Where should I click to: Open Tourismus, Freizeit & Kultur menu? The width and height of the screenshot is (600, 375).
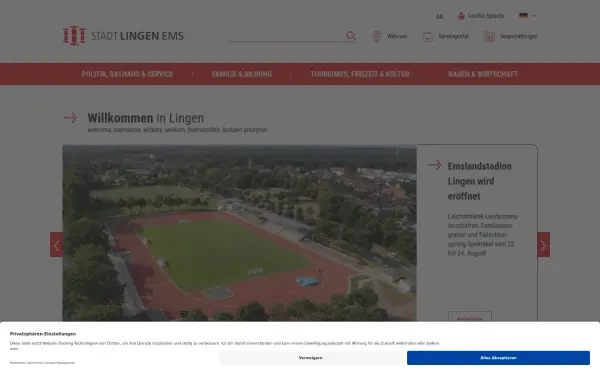tap(360, 74)
